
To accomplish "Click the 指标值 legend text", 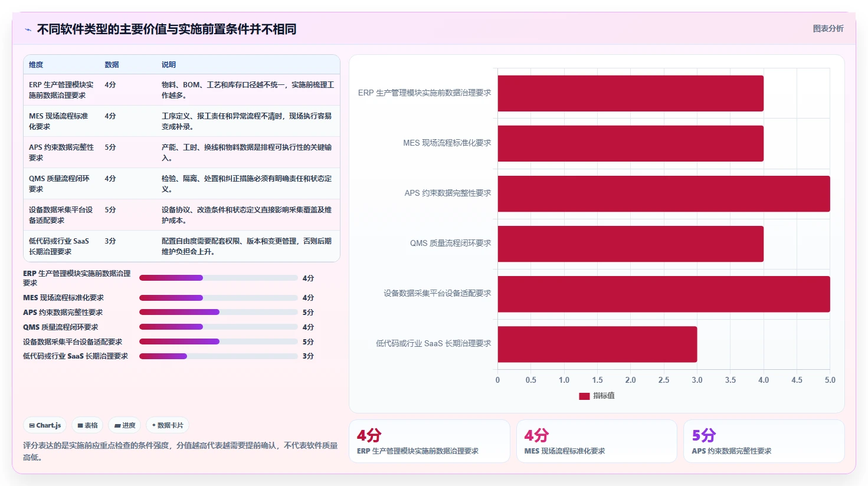I will 604,396.
